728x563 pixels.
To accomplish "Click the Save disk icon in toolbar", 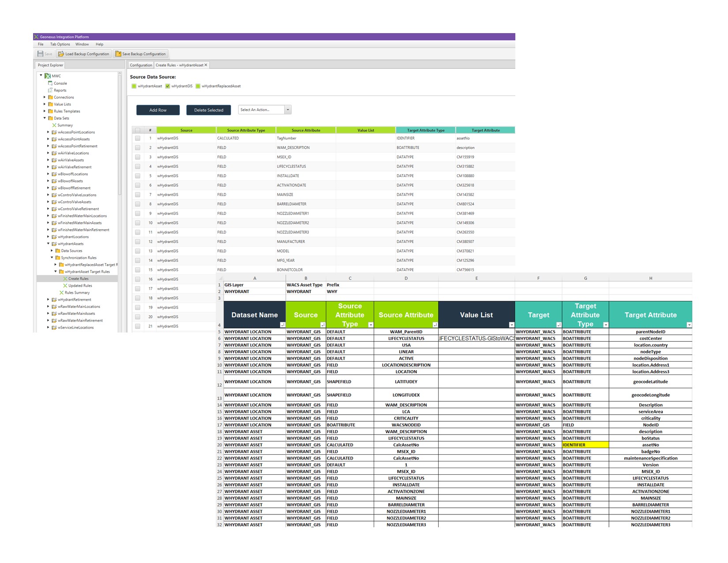I will point(40,54).
